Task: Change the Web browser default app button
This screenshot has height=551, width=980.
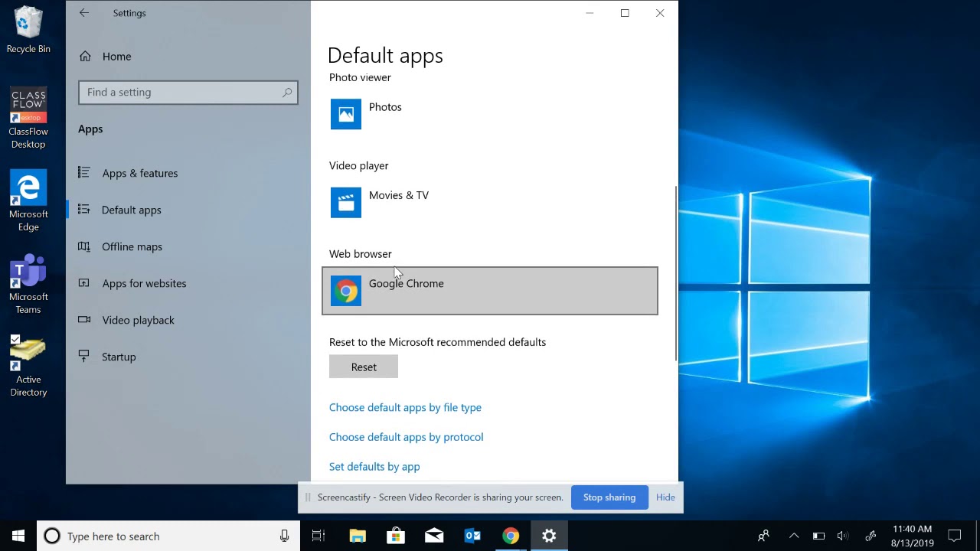Action: point(490,291)
